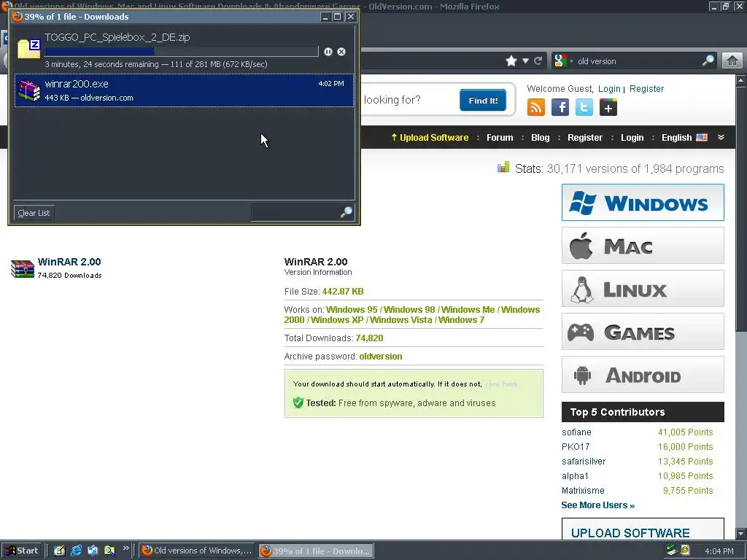The height and width of the screenshot is (560, 747).
Task: Go to the Firefox Home button
Action: coord(732,61)
